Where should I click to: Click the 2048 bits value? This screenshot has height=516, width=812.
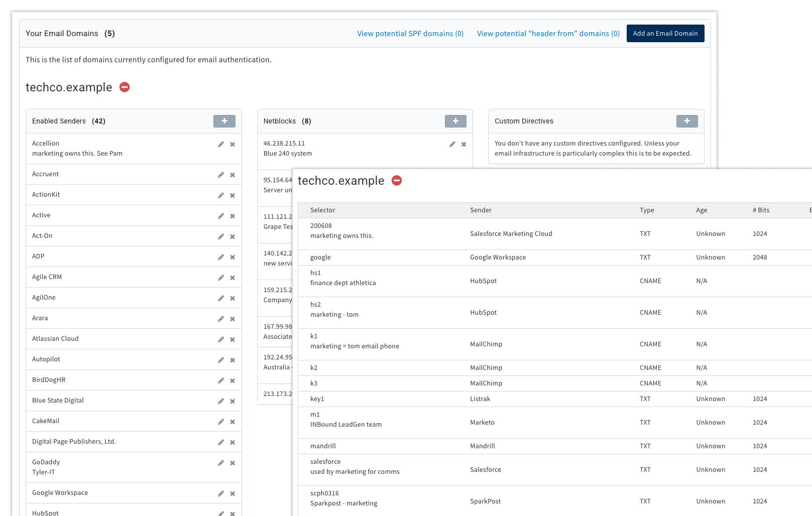[760, 257]
